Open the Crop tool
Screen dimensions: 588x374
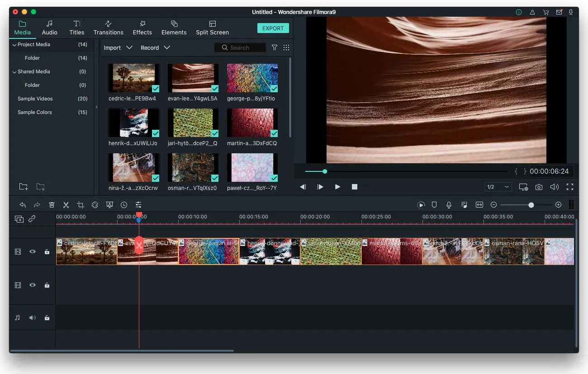point(80,204)
